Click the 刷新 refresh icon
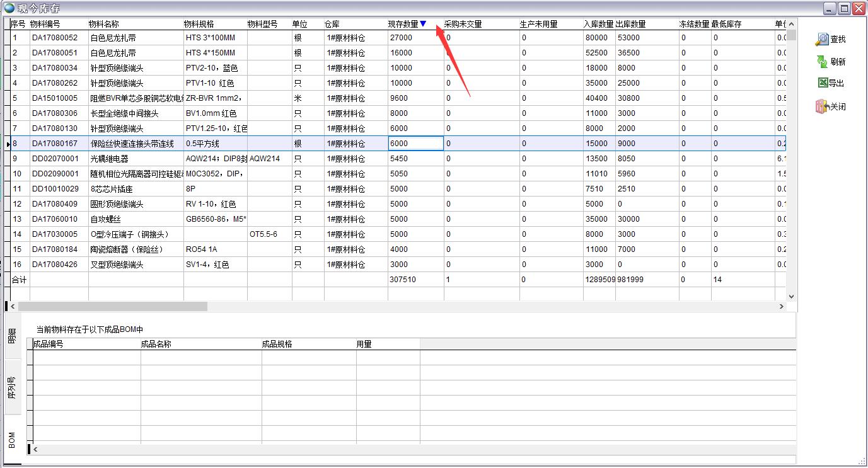 click(x=822, y=61)
